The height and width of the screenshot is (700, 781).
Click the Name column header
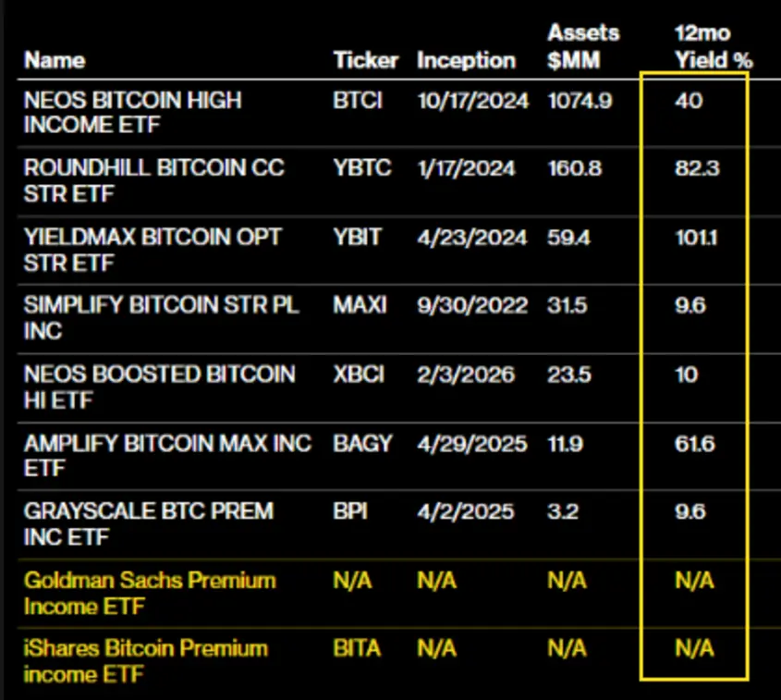pos(55,60)
